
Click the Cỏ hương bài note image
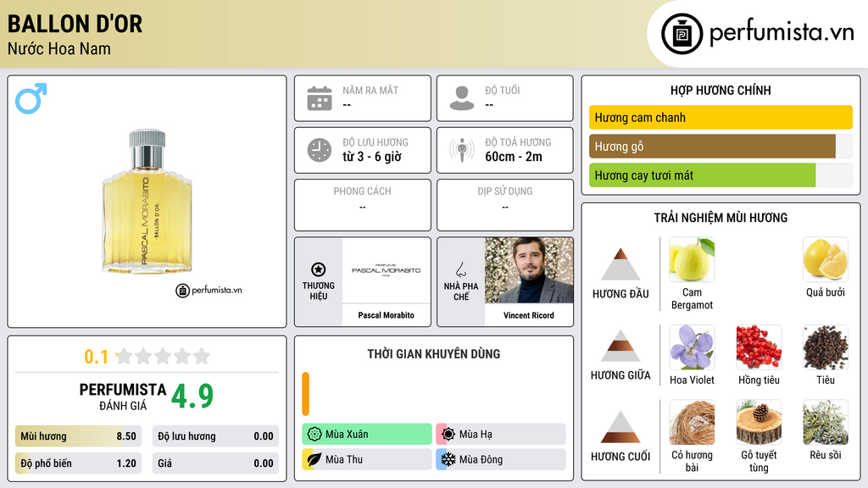(x=692, y=422)
